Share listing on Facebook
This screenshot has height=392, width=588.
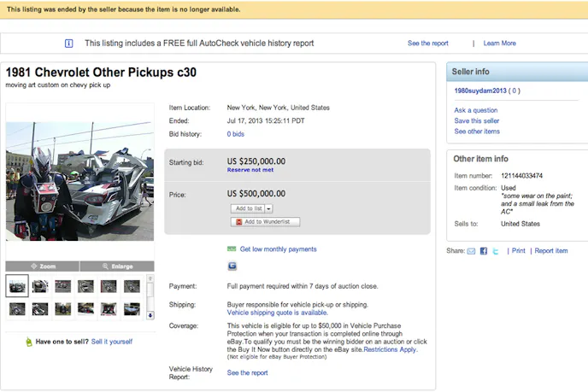[x=483, y=251]
